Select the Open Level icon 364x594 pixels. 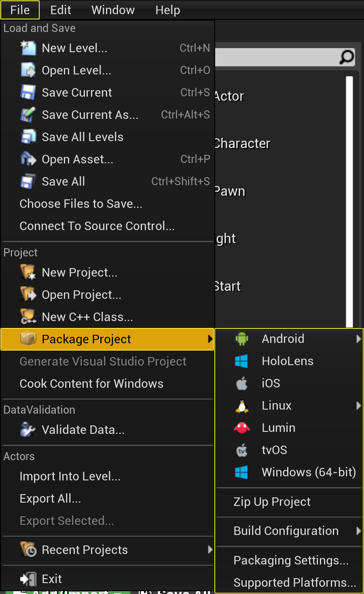(27, 70)
